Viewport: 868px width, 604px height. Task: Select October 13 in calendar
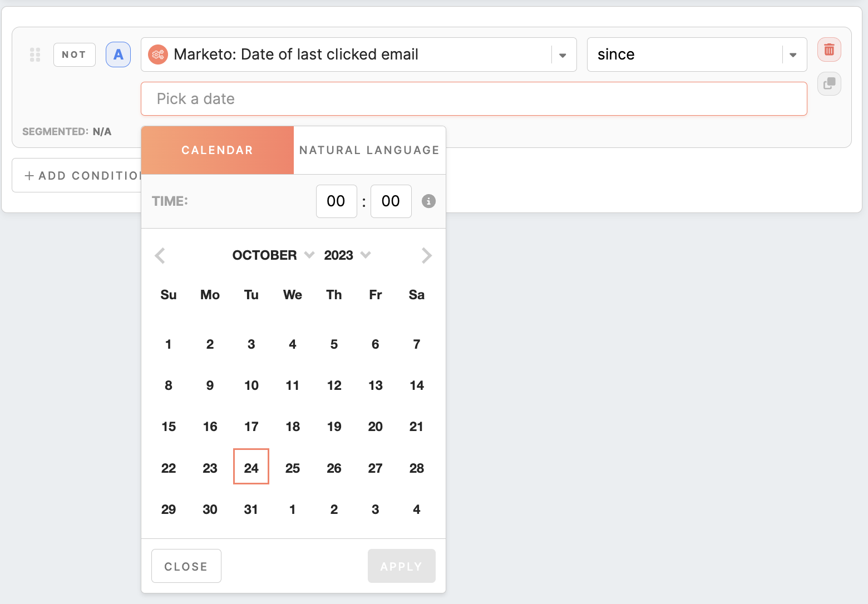point(376,385)
